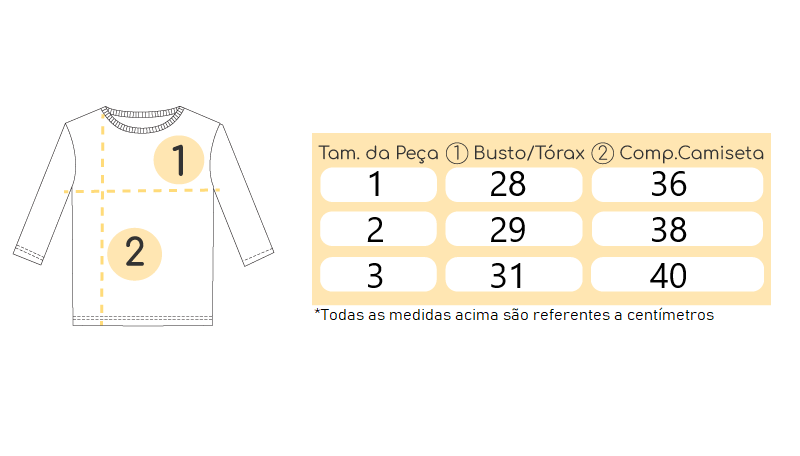Click shirt length cell 36
Image resolution: width=800 pixels, height=456 pixels.
pos(677,184)
